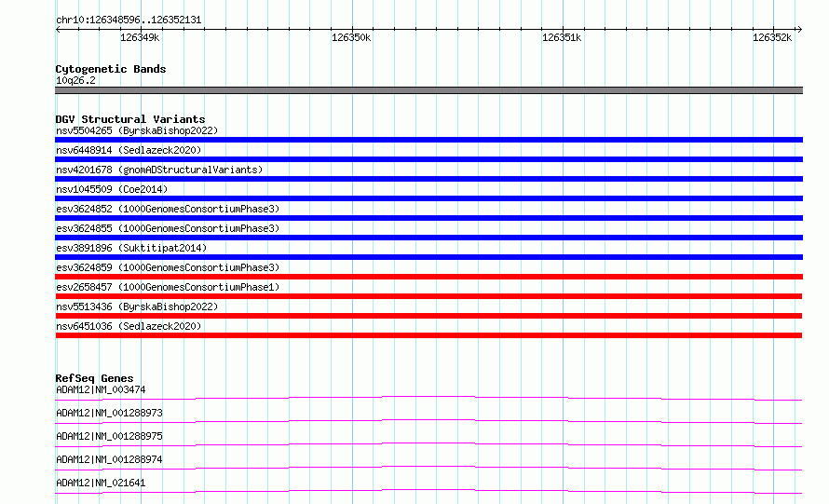Click the magenta intron line of ADAM12|NM_021641
The height and width of the screenshot is (504, 829).
428,491
